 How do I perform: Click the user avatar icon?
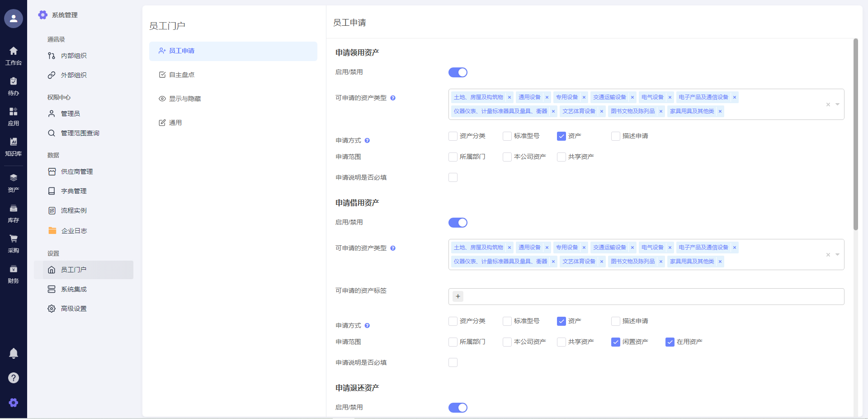tap(14, 19)
